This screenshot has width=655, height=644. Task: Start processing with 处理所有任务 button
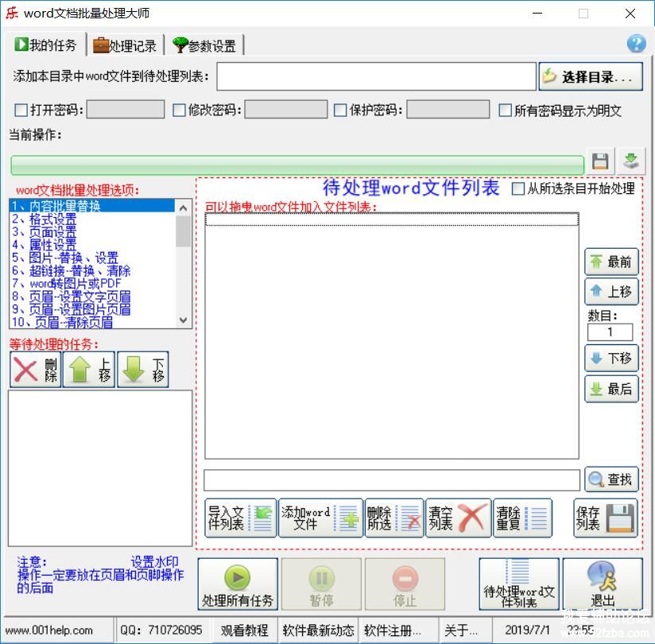coord(238,584)
